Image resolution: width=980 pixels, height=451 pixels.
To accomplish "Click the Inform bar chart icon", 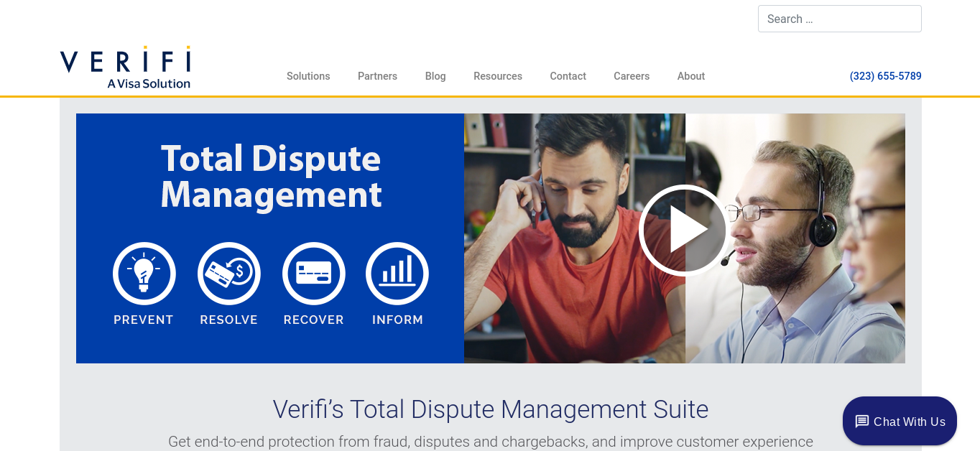I will [x=397, y=274].
